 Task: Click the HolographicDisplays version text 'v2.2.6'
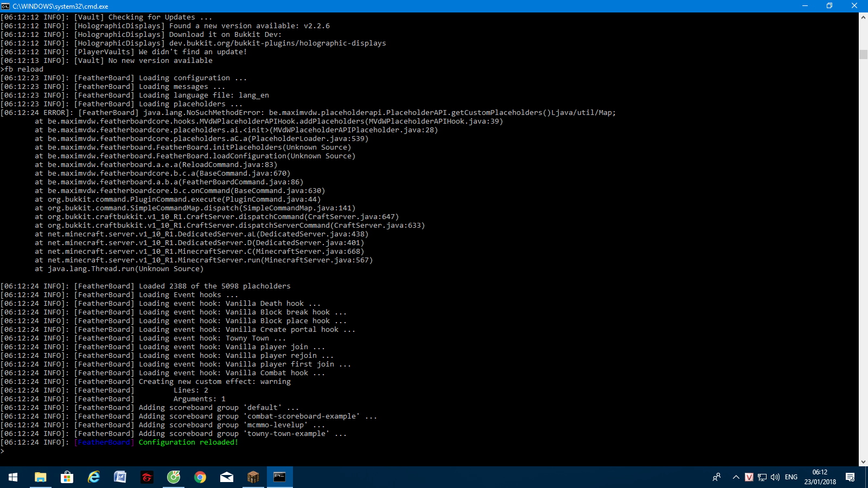[317, 26]
